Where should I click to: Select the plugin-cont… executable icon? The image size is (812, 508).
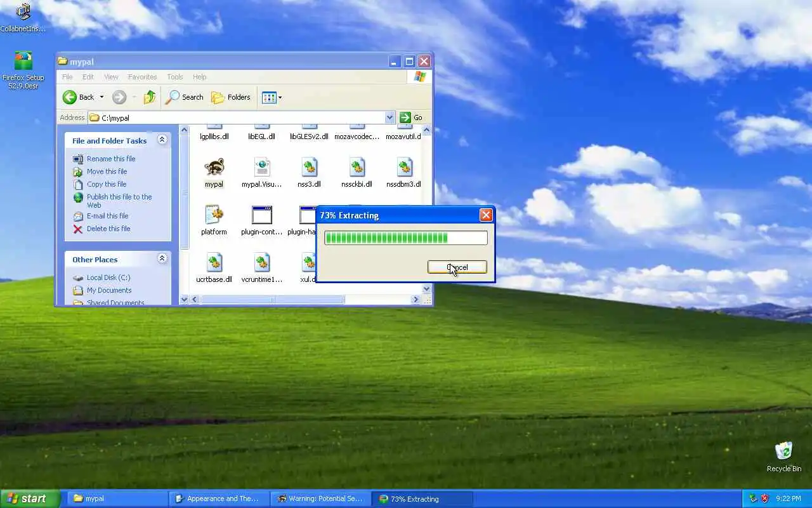(262, 215)
